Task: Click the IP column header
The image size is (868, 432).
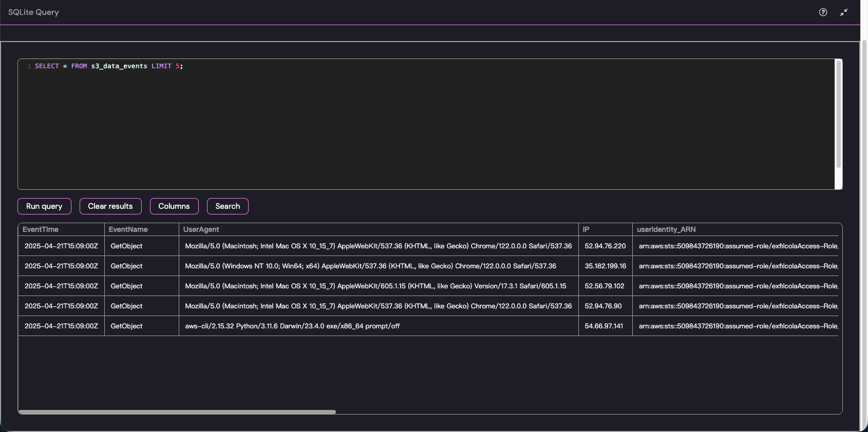Action: point(586,229)
